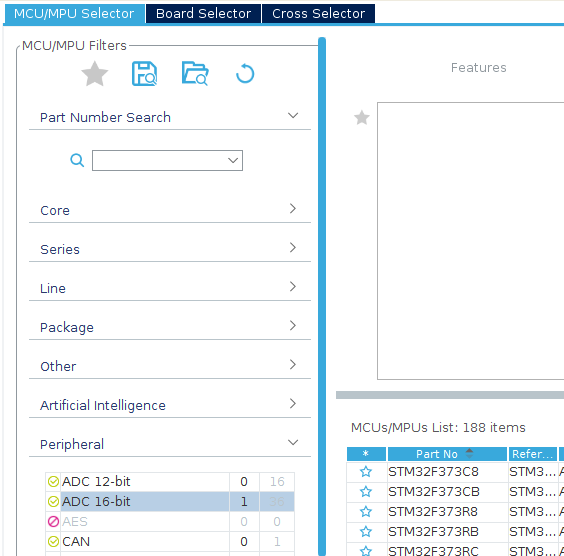
Task: Click the favorites star in MCU/MPU Filters
Action: pos(95,74)
